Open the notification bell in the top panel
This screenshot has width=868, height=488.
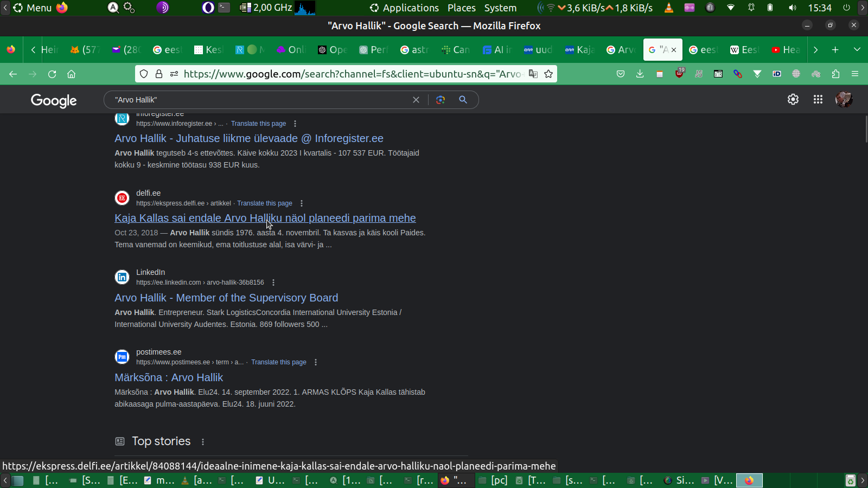pyautogui.click(x=751, y=8)
